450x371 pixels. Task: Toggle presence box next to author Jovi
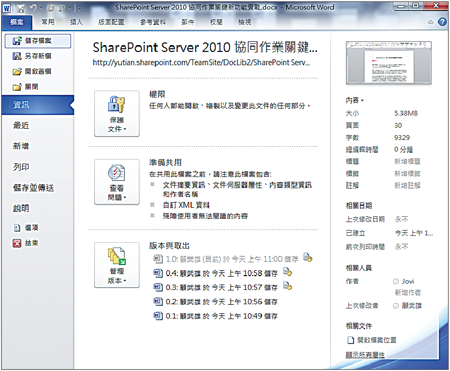click(x=396, y=281)
